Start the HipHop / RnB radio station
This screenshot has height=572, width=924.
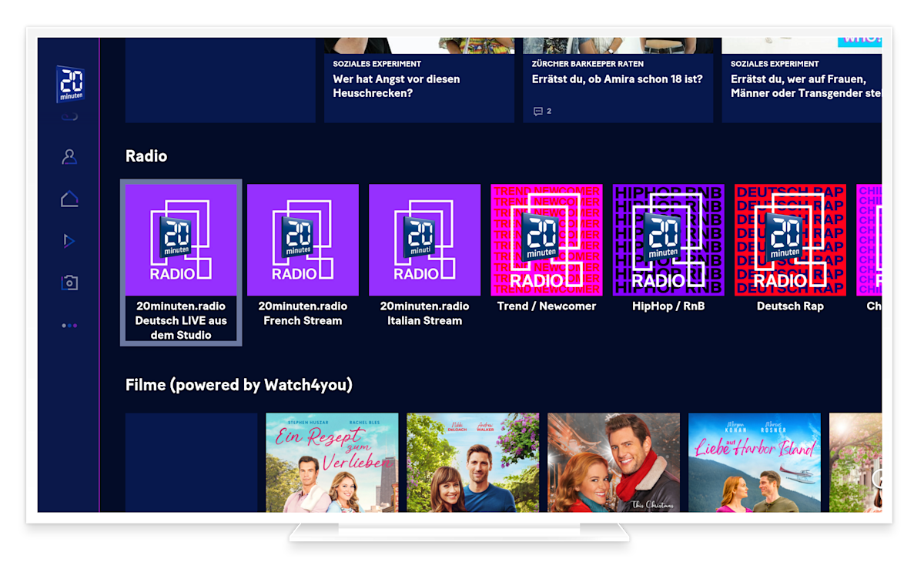coord(668,249)
